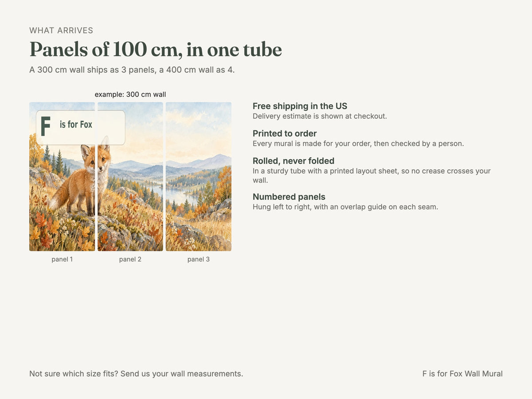Click the panel 2 mural thumbnail
Screen dimensions: 532x399
tap(130, 177)
